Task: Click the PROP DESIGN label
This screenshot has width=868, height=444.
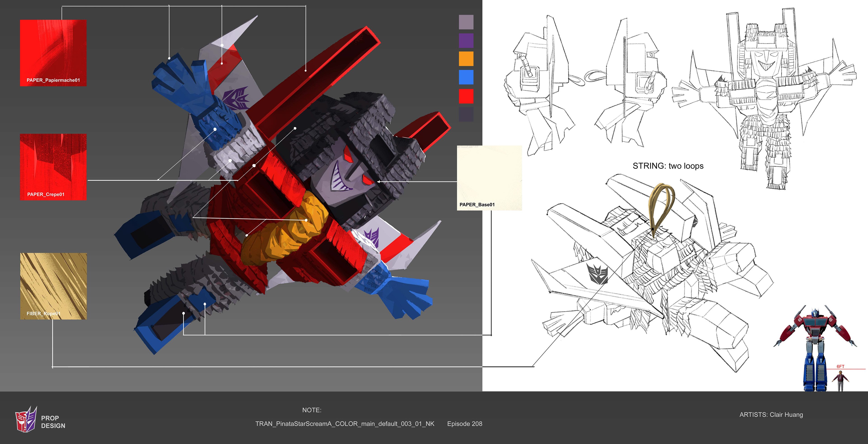Action: tap(53, 422)
